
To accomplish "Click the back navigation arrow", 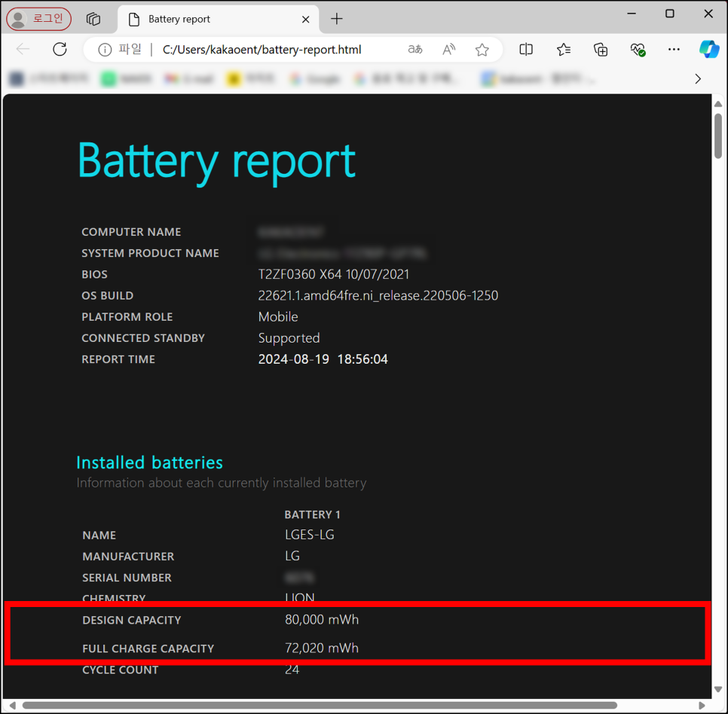I will pyautogui.click(x=23, y=49).
